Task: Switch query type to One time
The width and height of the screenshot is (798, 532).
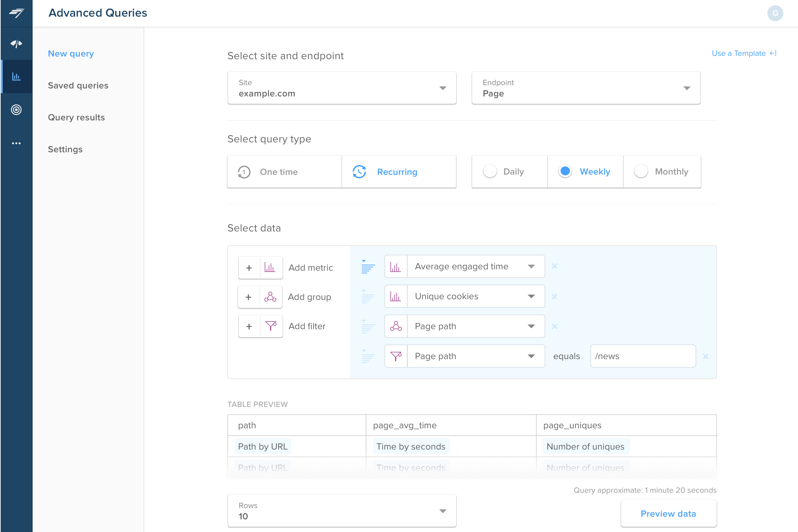Action: tap(284, 172)
